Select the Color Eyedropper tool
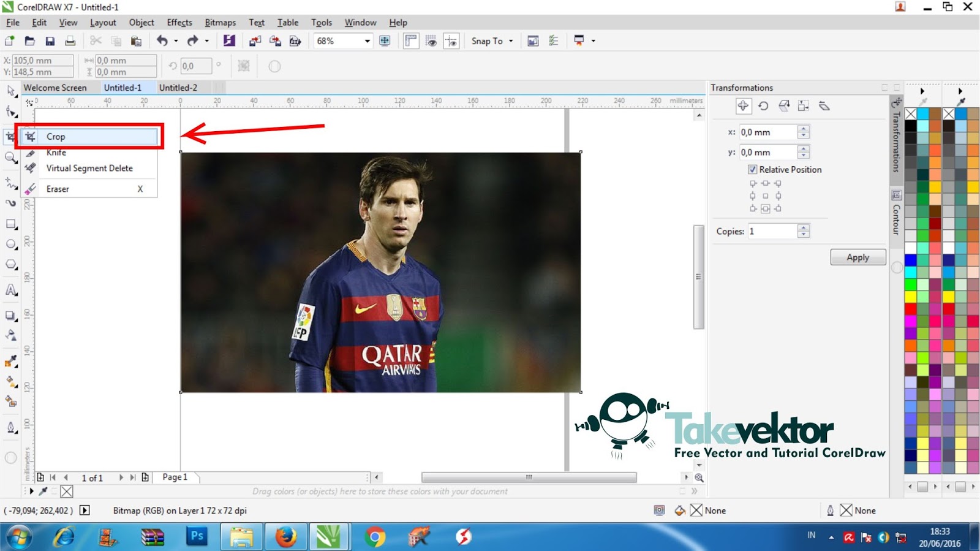 (x=11, y=362)
